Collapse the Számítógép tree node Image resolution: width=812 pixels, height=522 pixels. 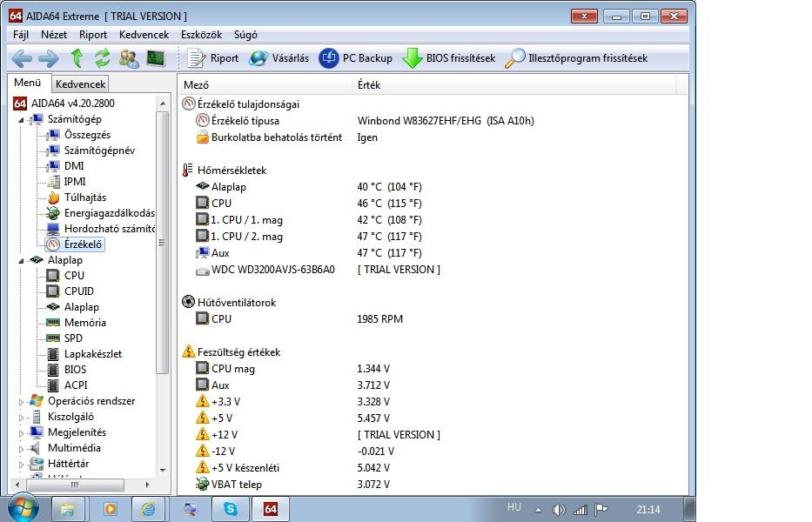(21, 120)
